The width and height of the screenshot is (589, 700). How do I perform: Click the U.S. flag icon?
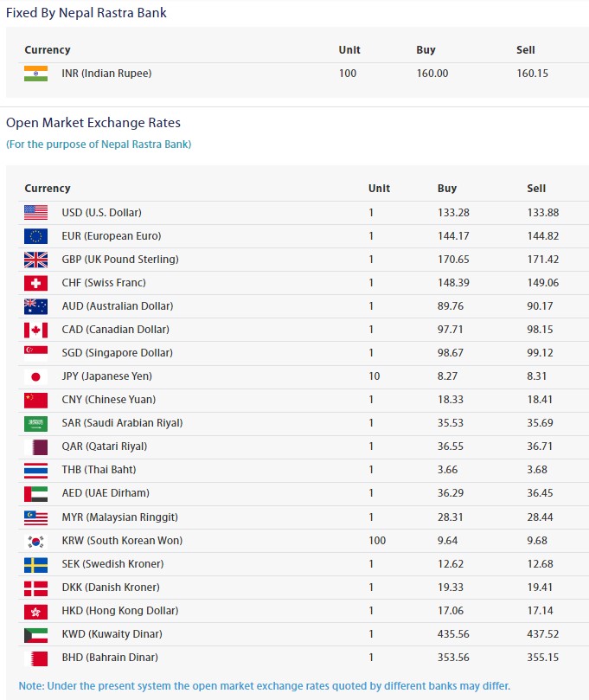click(x=35, y=212)
